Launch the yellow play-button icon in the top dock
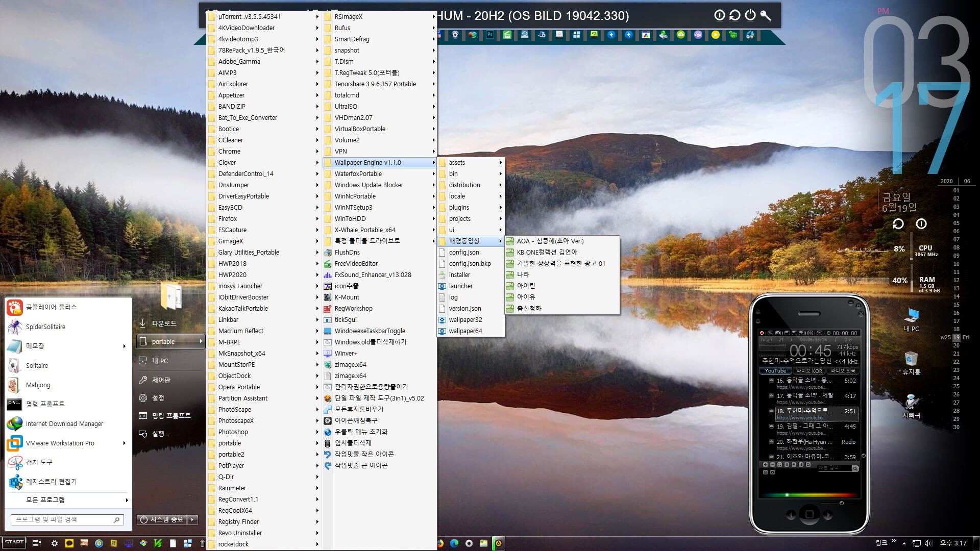 716,35
